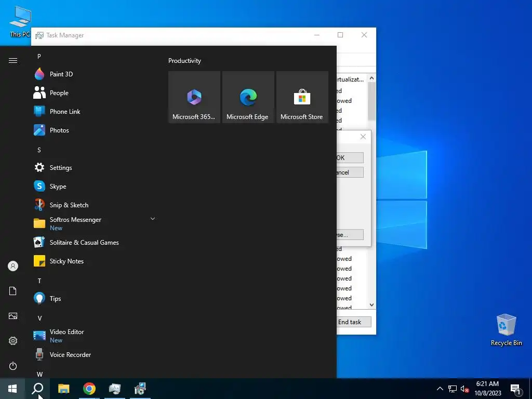Launch the People app
Viewport: 532px width, 399px height.
tap(95, 92)
